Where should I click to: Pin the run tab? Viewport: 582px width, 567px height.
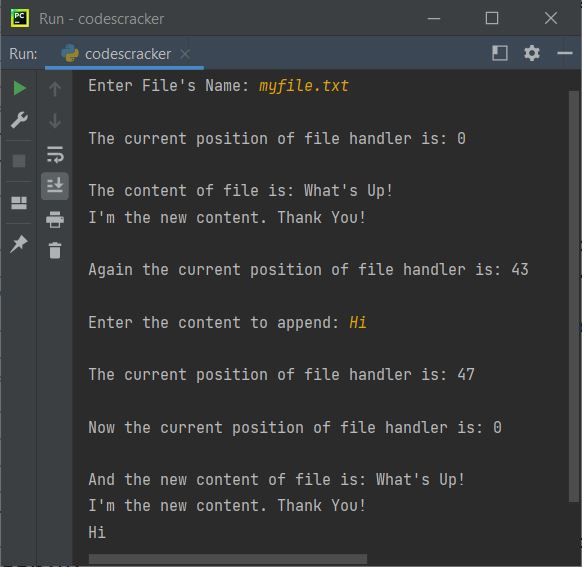pos(19,243)
